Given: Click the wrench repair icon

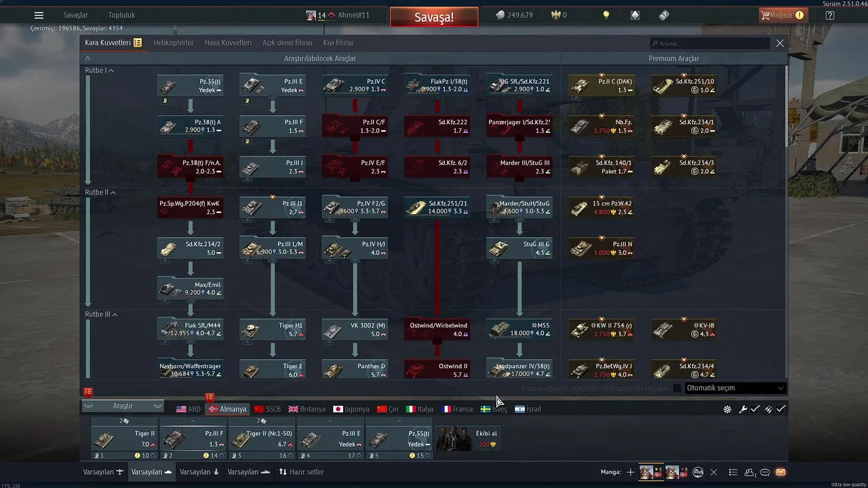Looking at the screenshot, I should [x=743, y=409].
